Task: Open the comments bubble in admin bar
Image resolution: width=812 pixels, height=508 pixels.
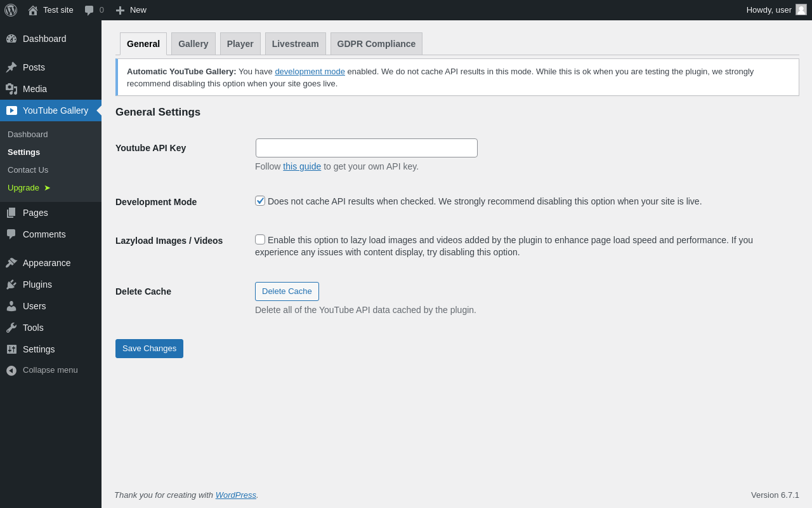Action: (x=89, y=10)
